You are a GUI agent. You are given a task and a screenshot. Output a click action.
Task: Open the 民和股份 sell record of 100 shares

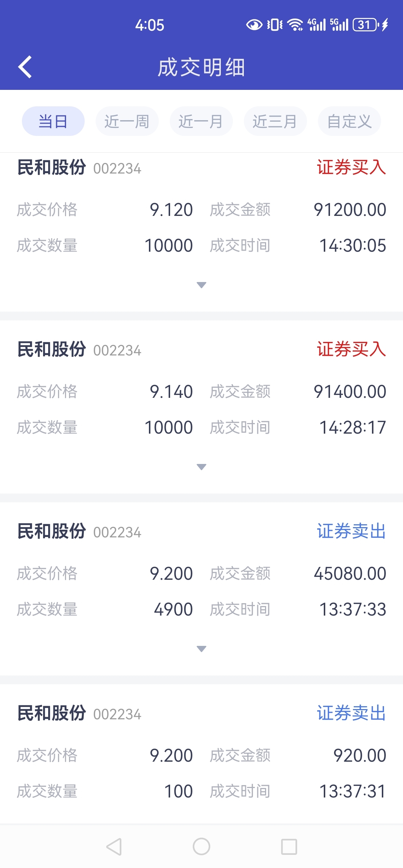[x=201, y=754]
